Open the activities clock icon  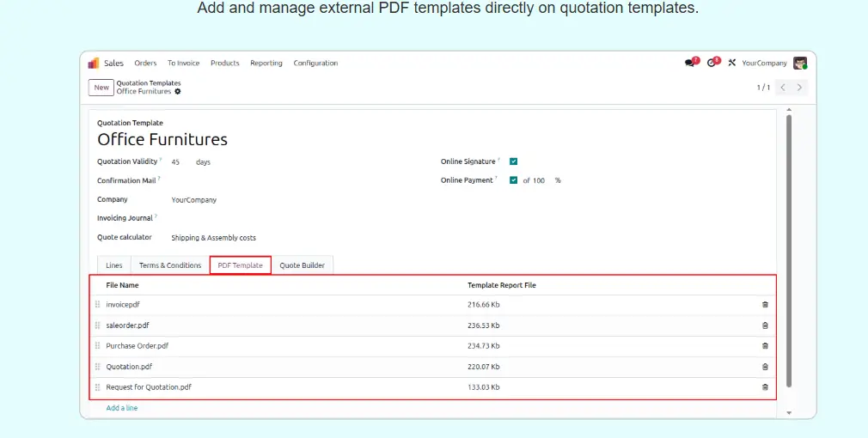click(x=712, y=63)
